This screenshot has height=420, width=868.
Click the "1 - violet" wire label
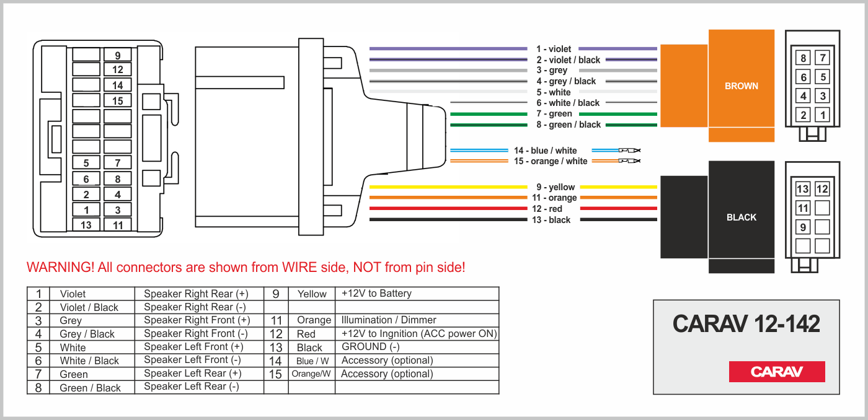pyautogui.click(x=554, y=49)
